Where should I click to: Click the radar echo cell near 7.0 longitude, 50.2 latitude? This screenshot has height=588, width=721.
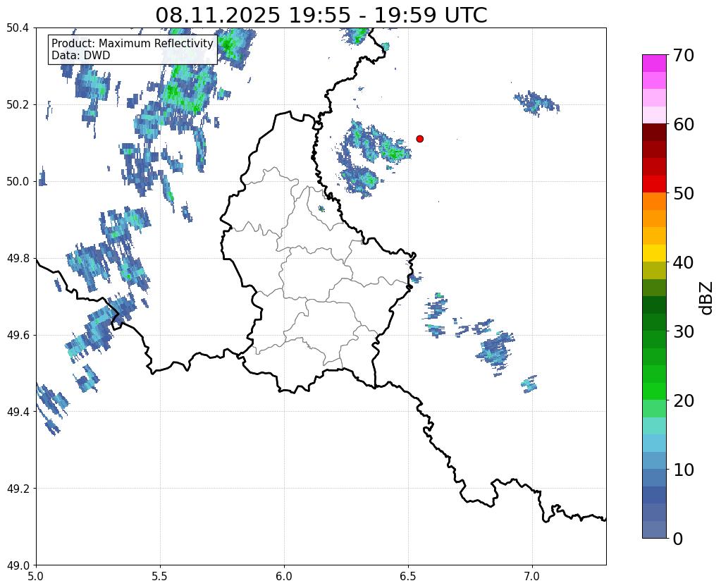536,103
